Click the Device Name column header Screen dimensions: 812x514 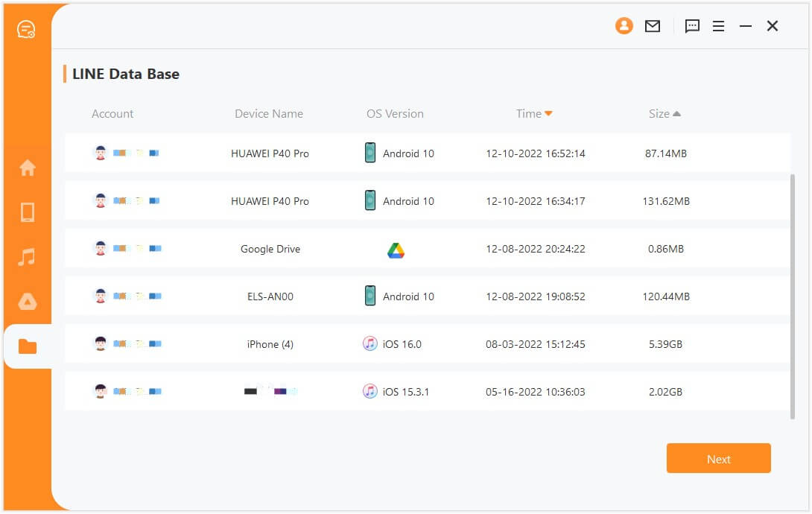pyautogui.click(x=269, y=114)
